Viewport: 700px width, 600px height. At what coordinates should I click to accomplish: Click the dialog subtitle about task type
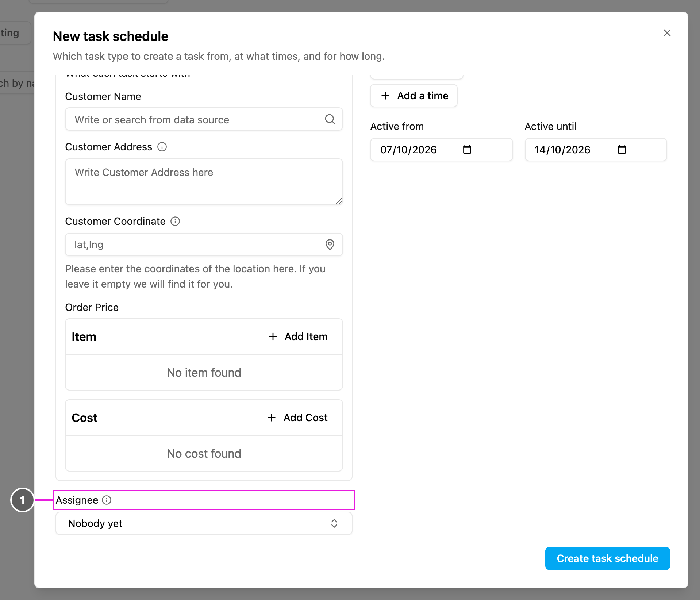pyautogui.click(x=219, y=56)
